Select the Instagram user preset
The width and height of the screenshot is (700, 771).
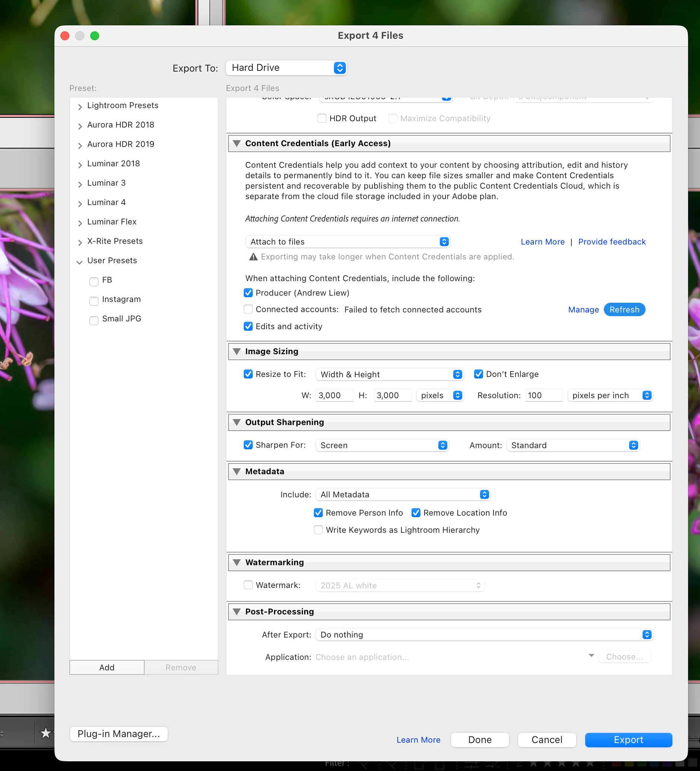tap(121, 299)
